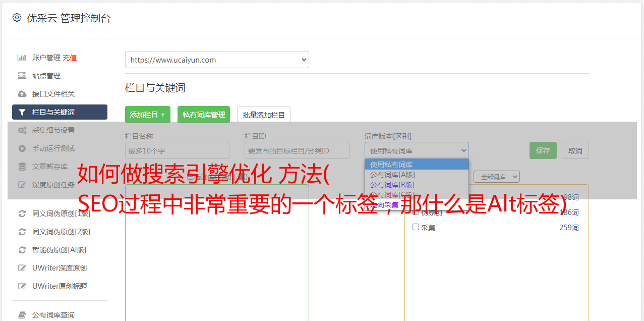Viewport: 644px width, 321px height.
Task: Click the 栏目与关键词 page heading
Action: [x=155, y=88]
